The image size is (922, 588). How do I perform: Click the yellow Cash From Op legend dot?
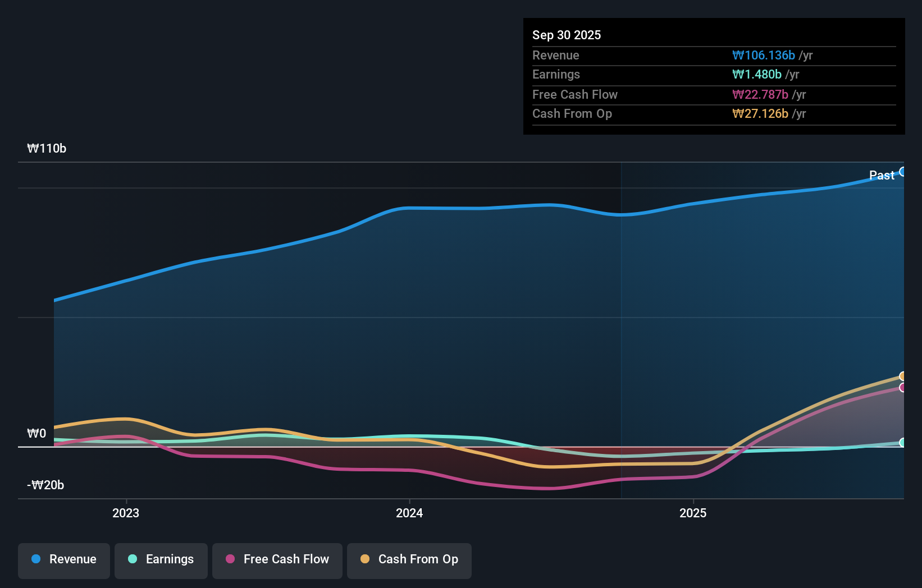[365, 559]
